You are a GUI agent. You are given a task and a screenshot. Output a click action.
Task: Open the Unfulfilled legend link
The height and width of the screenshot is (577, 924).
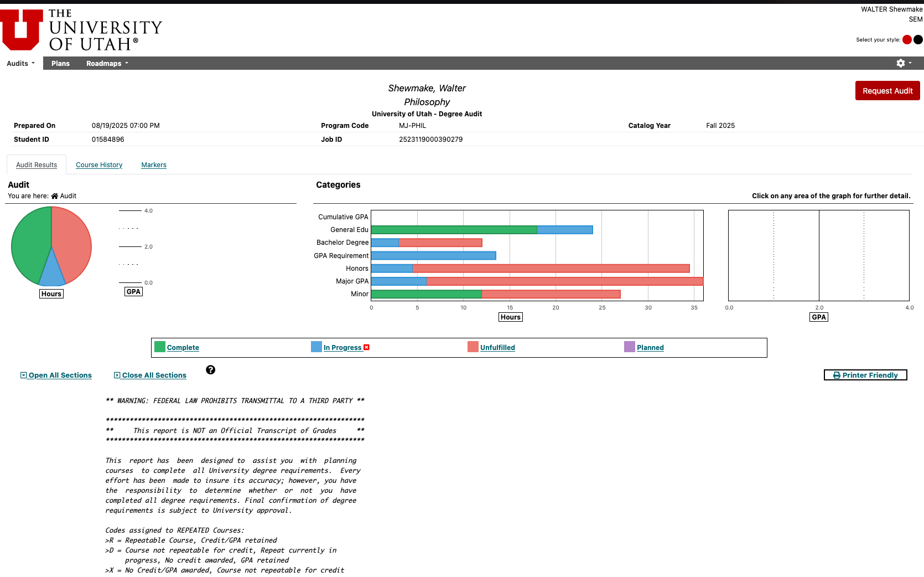tap(497, 348)
